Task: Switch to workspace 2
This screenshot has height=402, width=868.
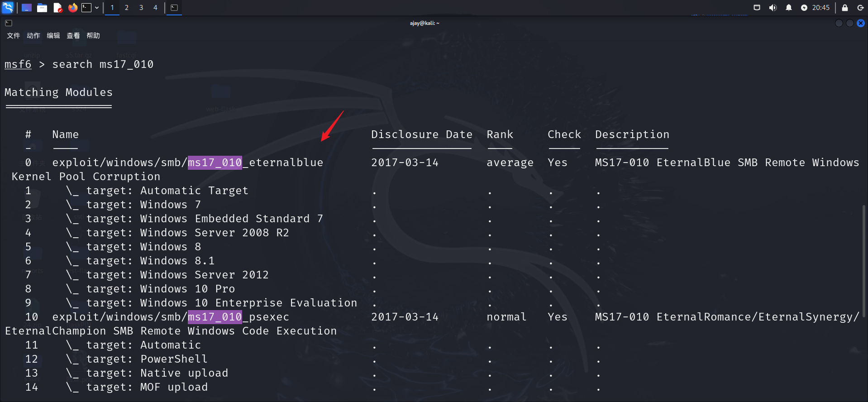Action: 127,8
